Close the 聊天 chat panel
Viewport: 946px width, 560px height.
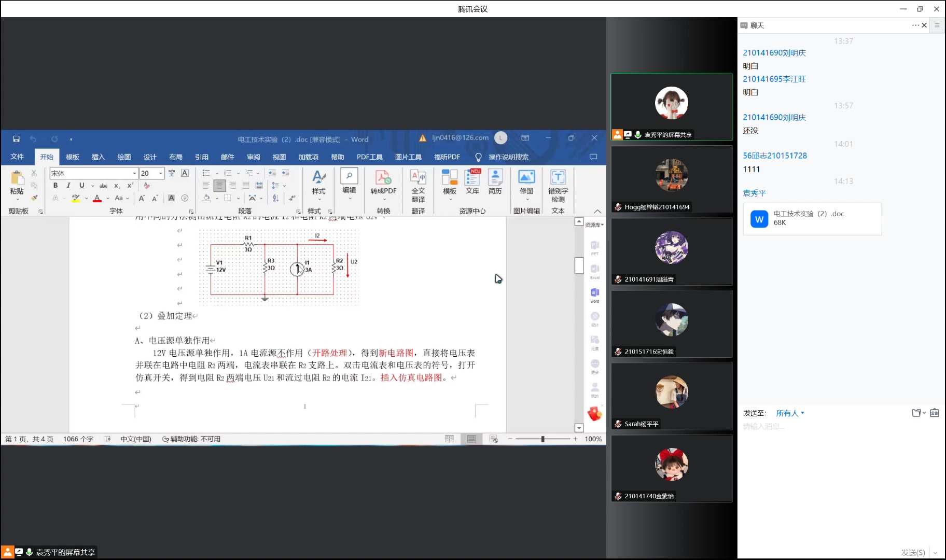click(924, 25)
